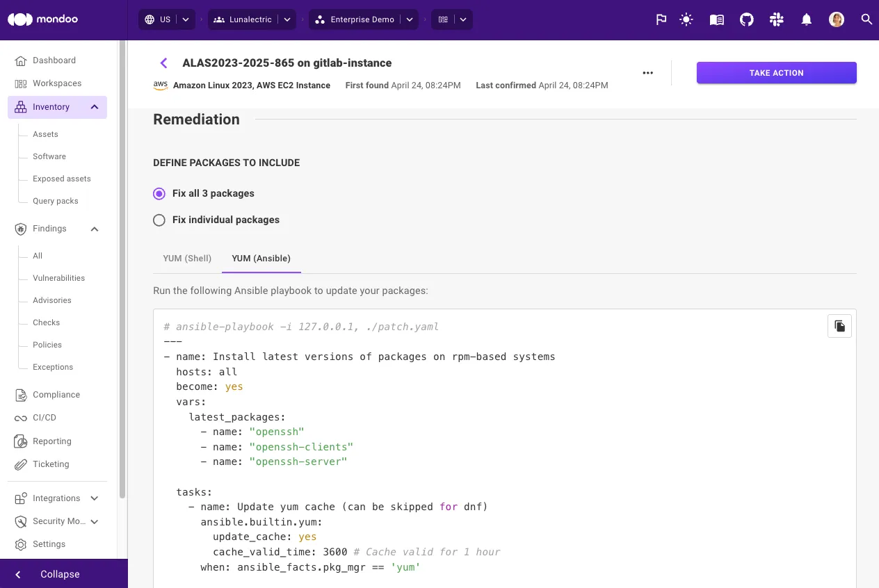Screen dimensions: 879x588
Task: Open the flag icon in top bar
Action: point(661,19)
